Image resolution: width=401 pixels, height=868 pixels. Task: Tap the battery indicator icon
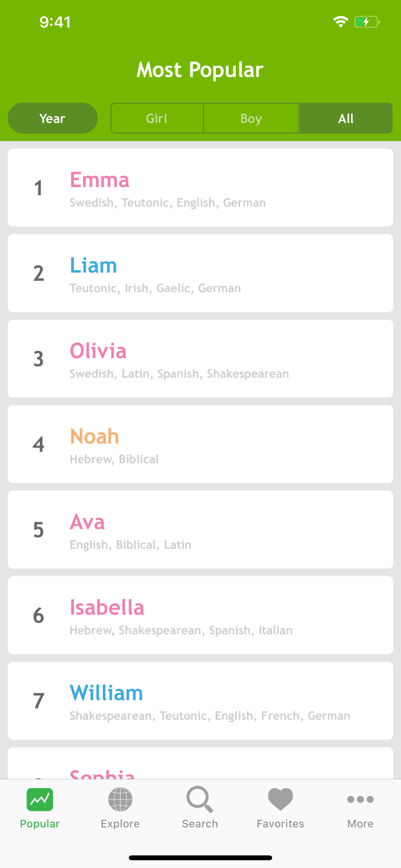(366, 22)
